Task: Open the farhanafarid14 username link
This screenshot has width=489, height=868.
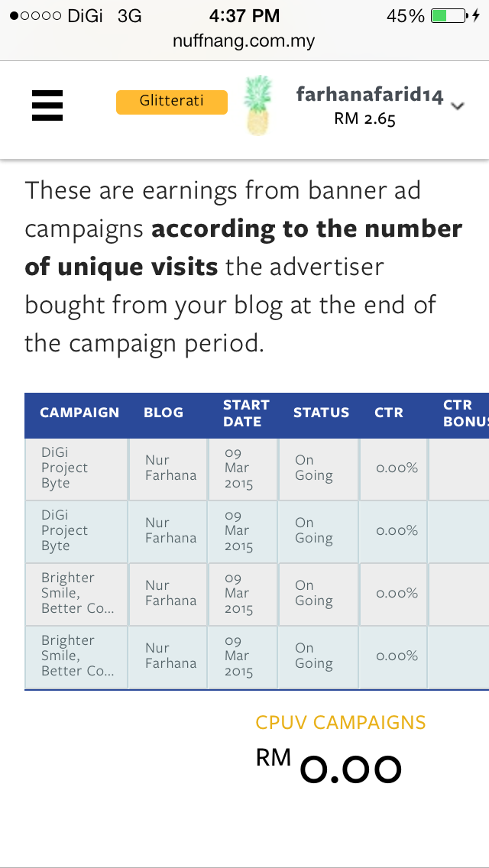Action: point(369,96)
